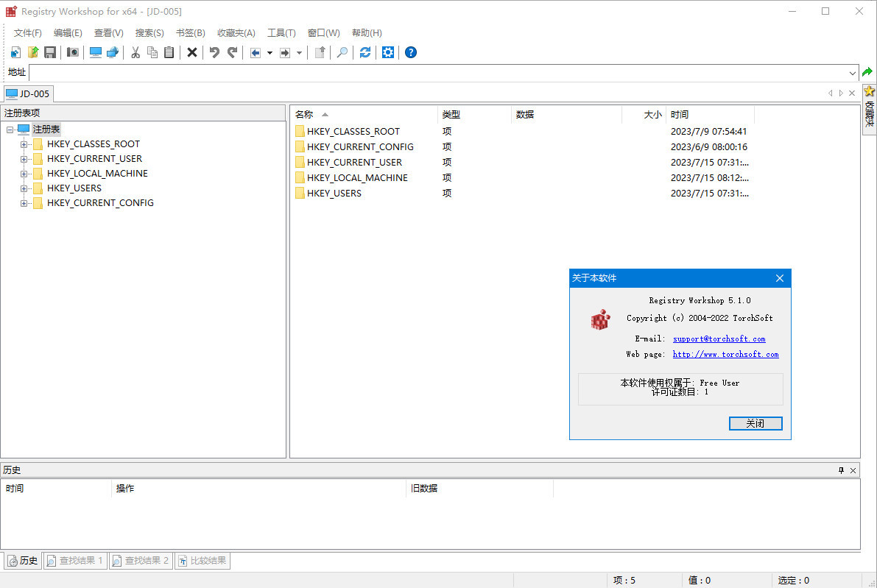Open local registry with the monitor icon
877x588 pixels.
(x=96, y=52)
